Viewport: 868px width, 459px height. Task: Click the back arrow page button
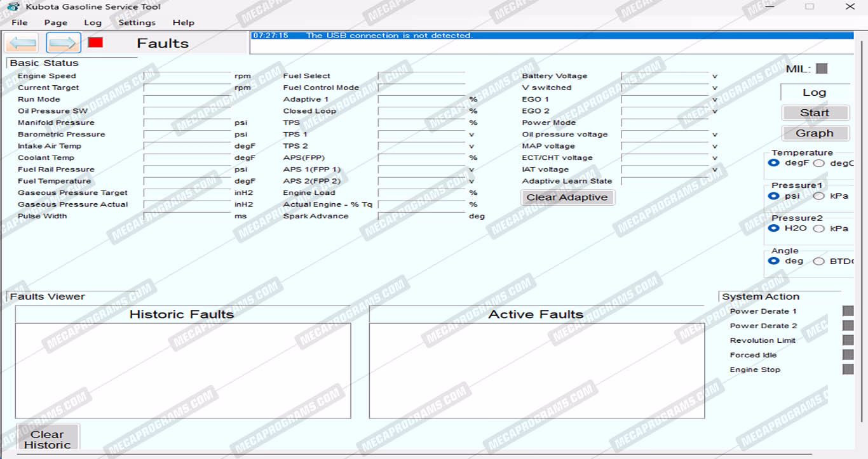[22, 43]
